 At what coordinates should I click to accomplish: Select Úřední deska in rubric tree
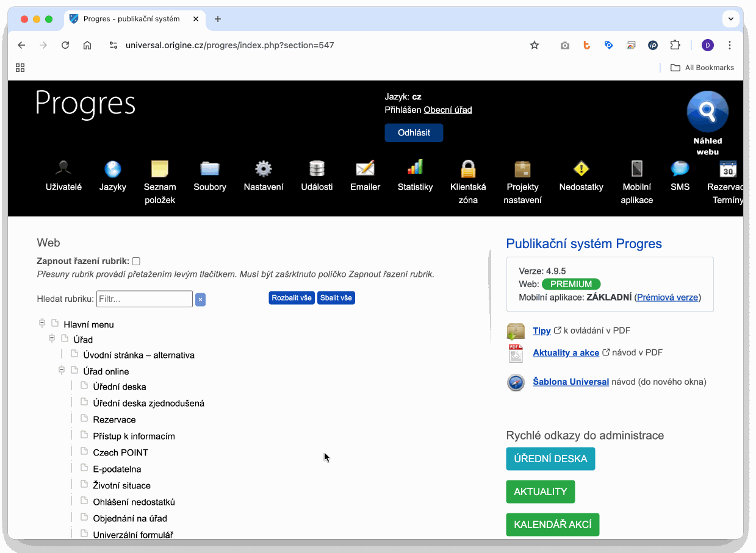pyautogui.click(x=119, y=387)
